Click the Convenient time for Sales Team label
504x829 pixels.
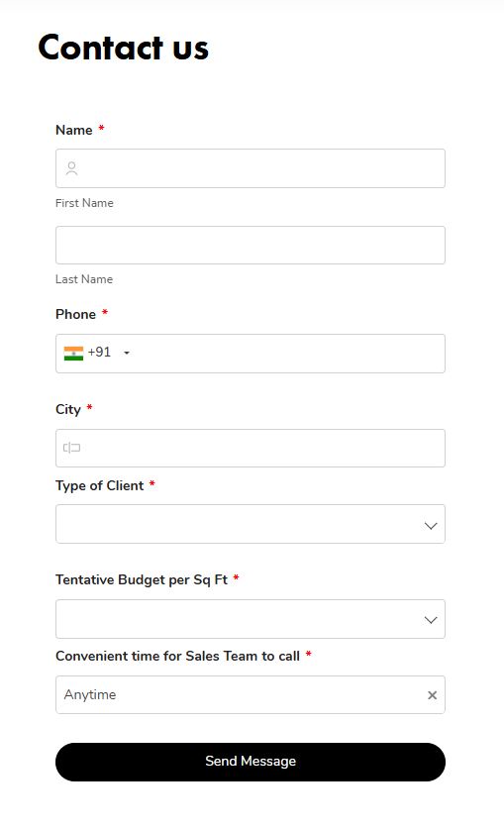pos(177,656)
